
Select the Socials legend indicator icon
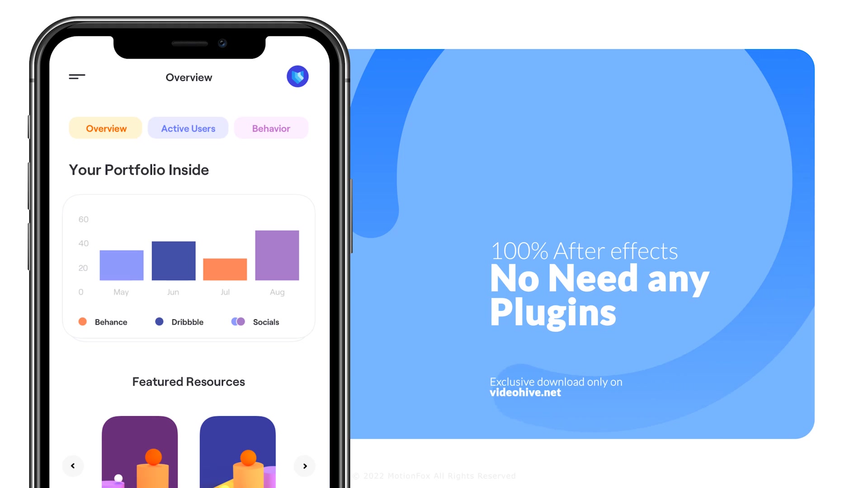click(x=237, y=322)
